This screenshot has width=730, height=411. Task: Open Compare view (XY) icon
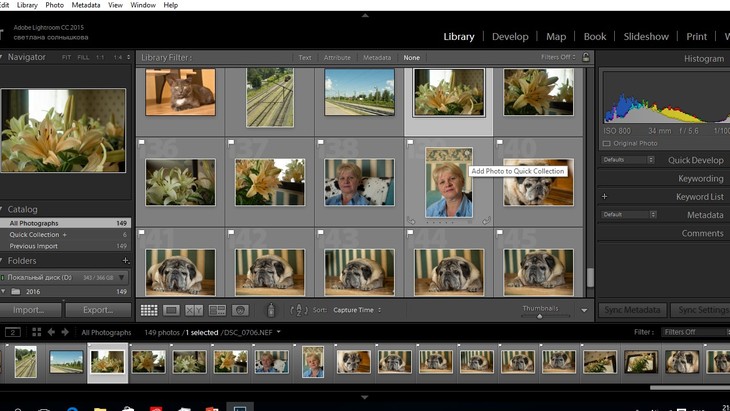(194, 310)
